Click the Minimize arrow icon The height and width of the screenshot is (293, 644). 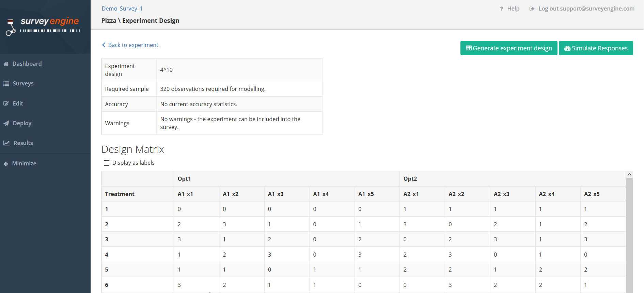coord(6,164)
